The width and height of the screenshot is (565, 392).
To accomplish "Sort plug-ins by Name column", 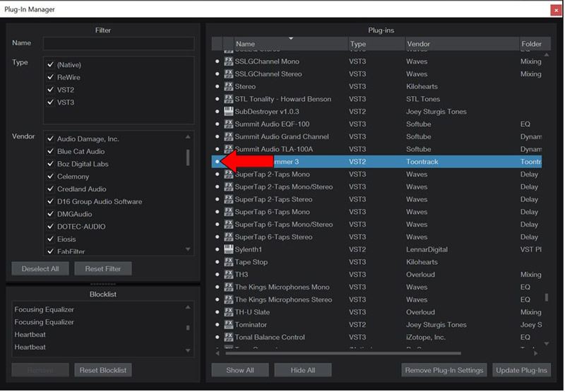I will pyautogui.click(x=291, y=44).
